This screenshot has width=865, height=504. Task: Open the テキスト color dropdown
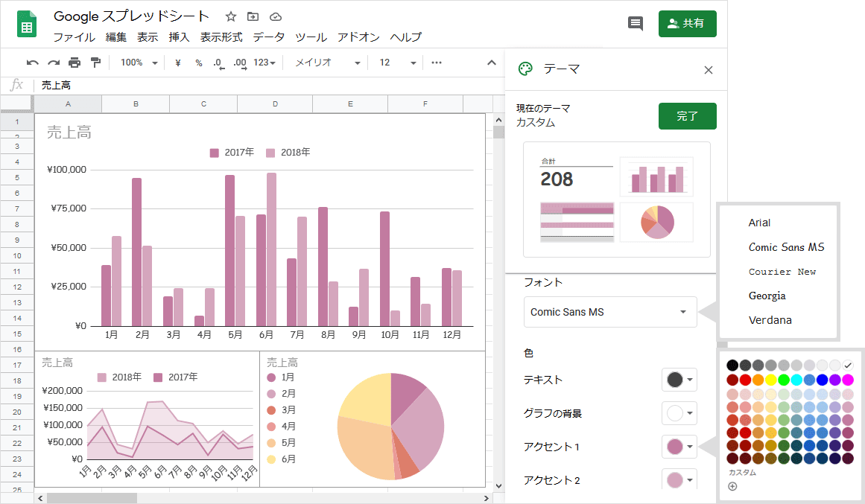tap(679, 380)
